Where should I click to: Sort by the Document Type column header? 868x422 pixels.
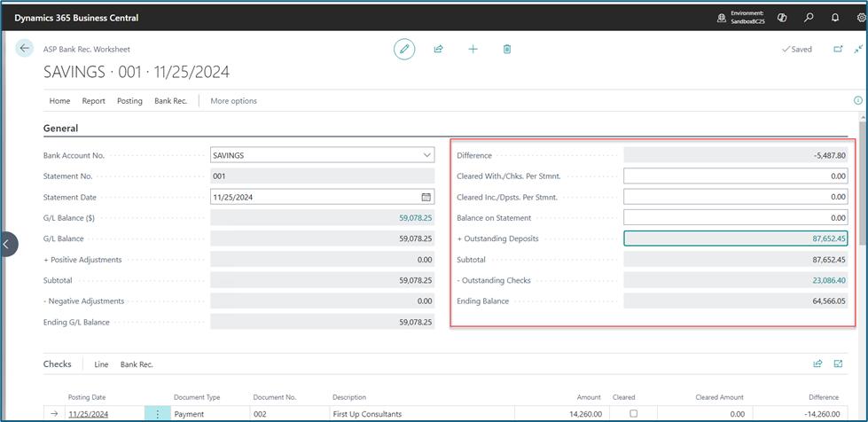197,397
